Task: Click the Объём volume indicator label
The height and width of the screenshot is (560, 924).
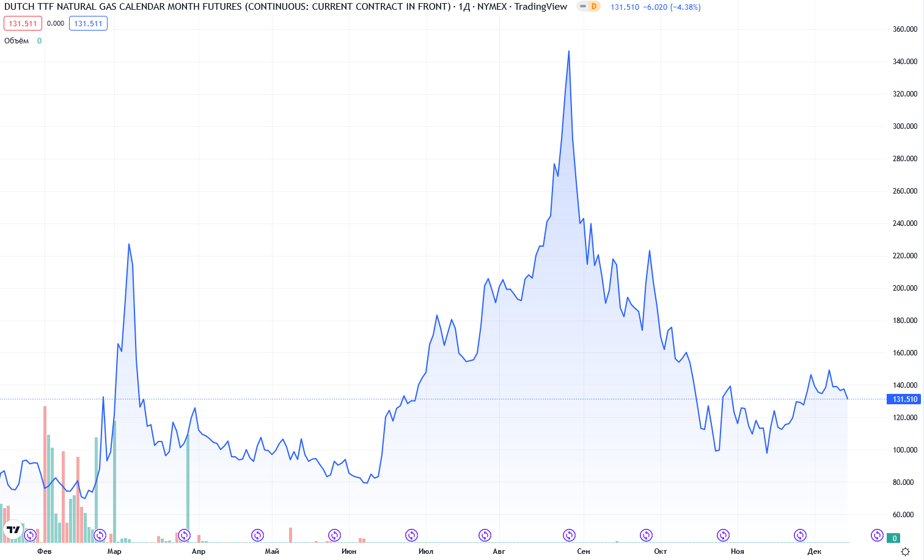Action: point(16,41)
